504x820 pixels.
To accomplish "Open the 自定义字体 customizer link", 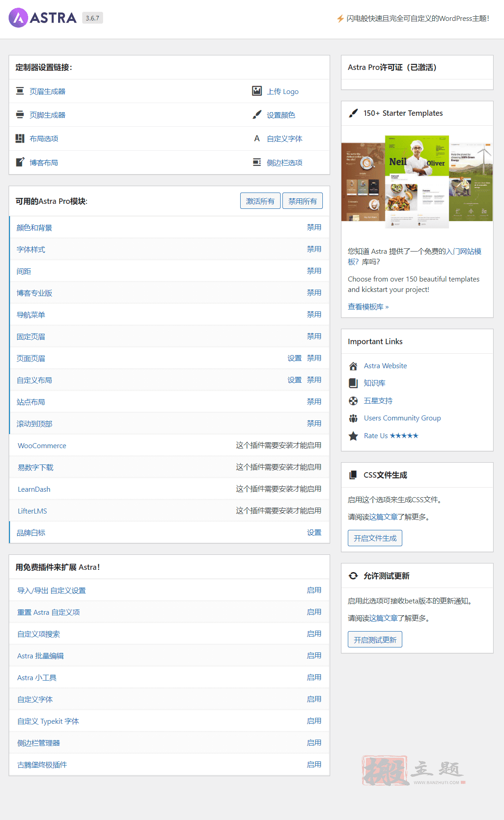I will coord(285,138).
